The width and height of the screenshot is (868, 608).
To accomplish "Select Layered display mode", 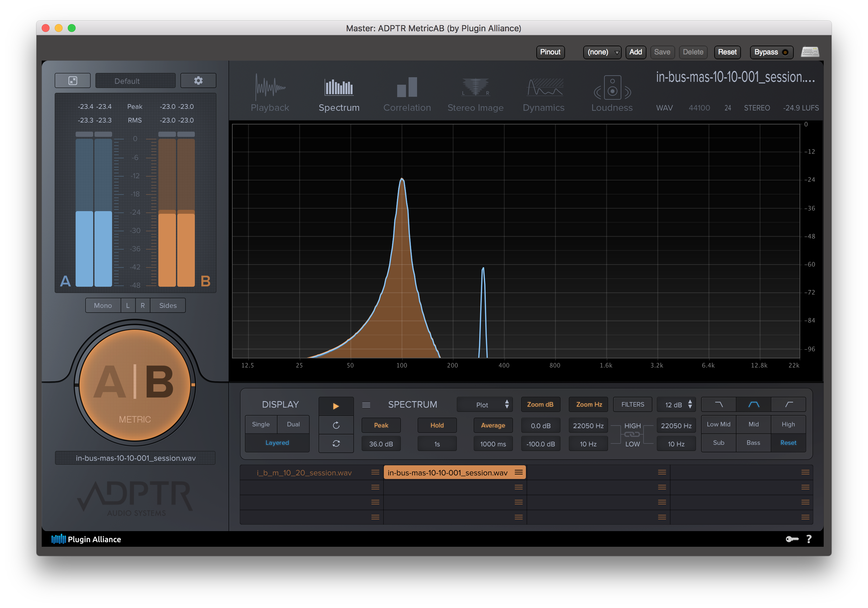I will pos(277,443).
